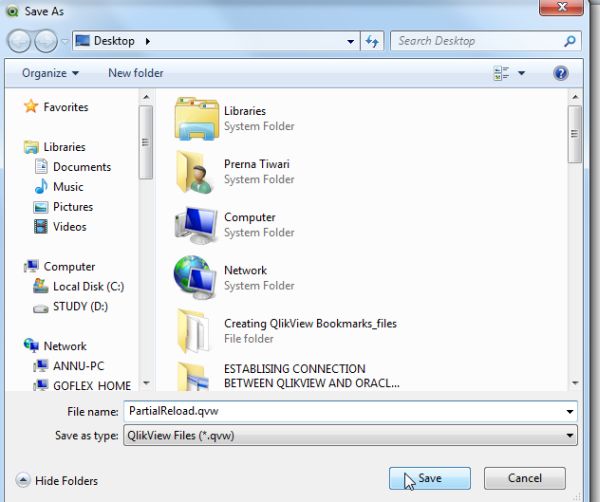Click the change view icon
600x502 pixels.
click(x=501, y=73)
